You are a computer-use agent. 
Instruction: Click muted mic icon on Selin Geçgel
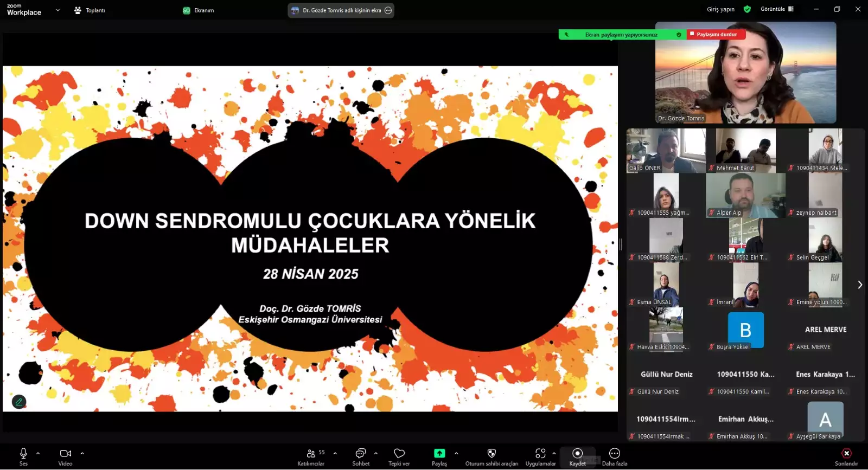(791, 257)
